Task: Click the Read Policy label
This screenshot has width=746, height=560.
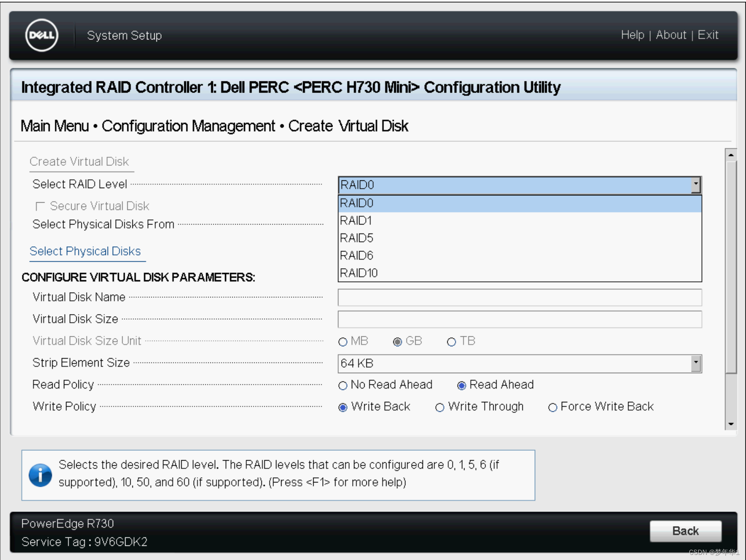Action: point(63,385)
